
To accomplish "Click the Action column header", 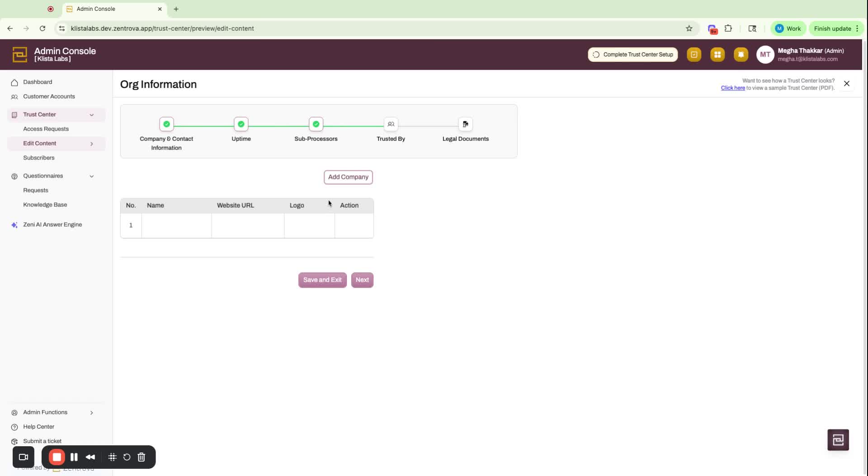I will tap(349, 205).
